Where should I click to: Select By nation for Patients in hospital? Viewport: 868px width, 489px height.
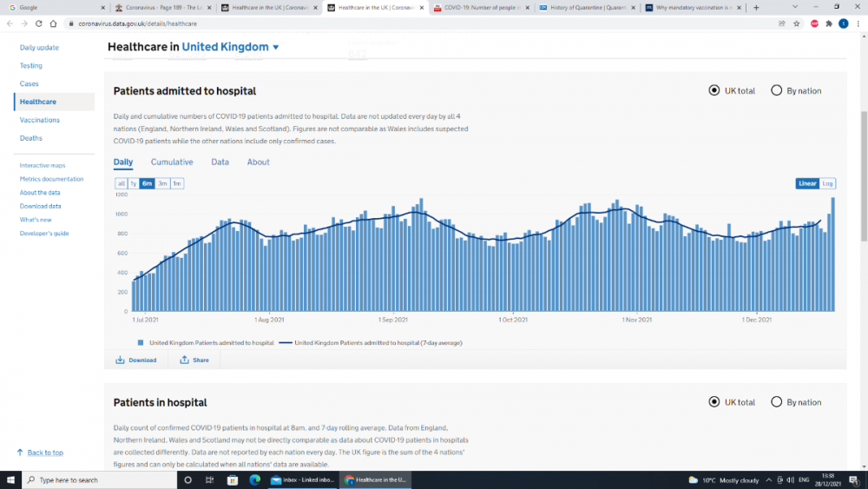pos(777,402)
